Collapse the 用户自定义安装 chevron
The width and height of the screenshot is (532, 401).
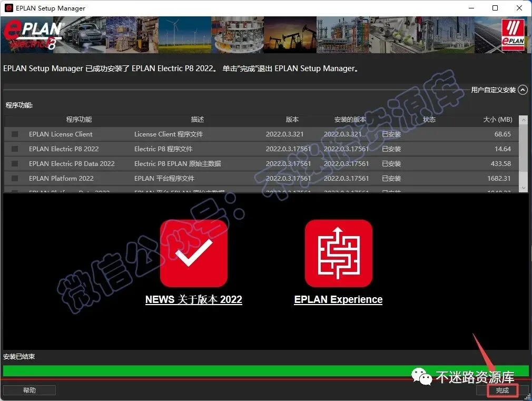point(523,90)
